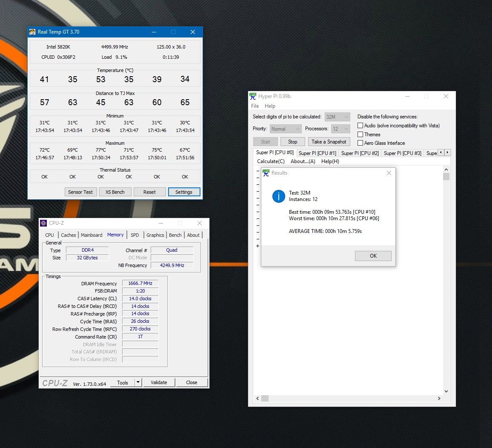Minimize the Real Temp GT window
This screenshot has width=492, height=448.
(x=154, y=32)
